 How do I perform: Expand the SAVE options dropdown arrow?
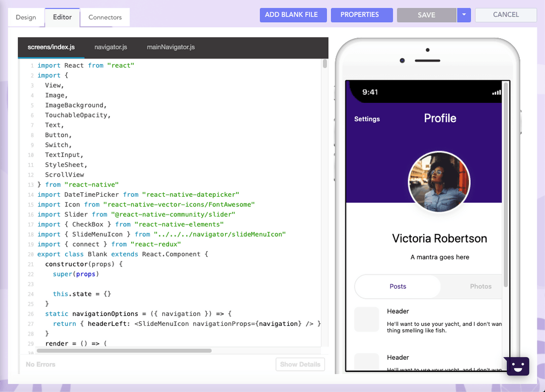tap(464, 15)
